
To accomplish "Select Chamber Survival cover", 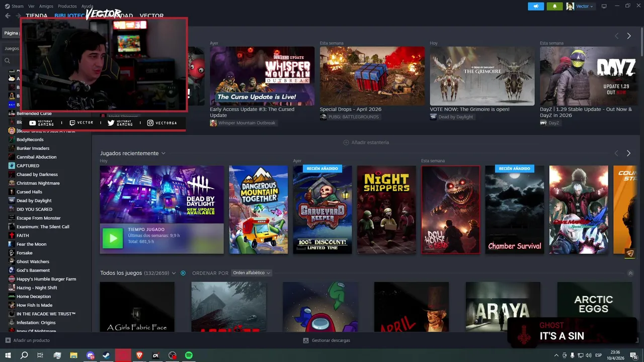I will pos(515,210).
